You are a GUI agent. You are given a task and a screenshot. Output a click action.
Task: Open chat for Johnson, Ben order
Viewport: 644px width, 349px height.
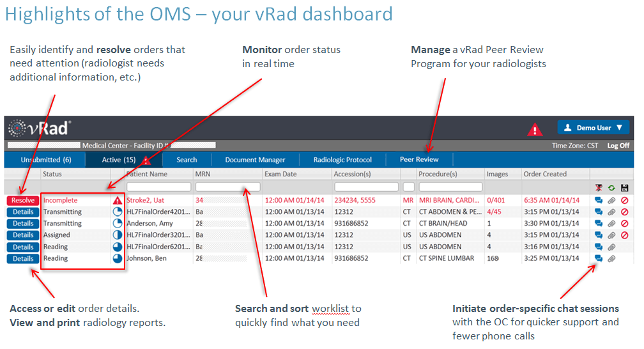click(x=599, y=259)
